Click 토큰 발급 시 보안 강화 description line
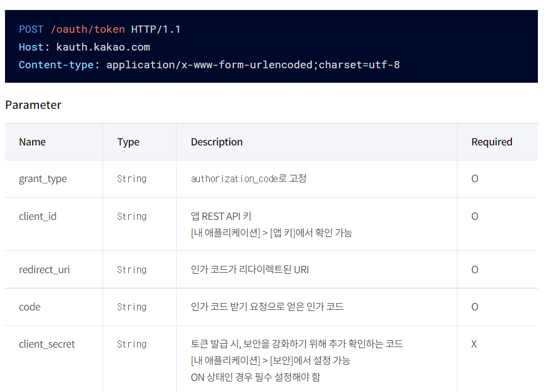The height and width of the screenshot is (392, 549). 296,344
